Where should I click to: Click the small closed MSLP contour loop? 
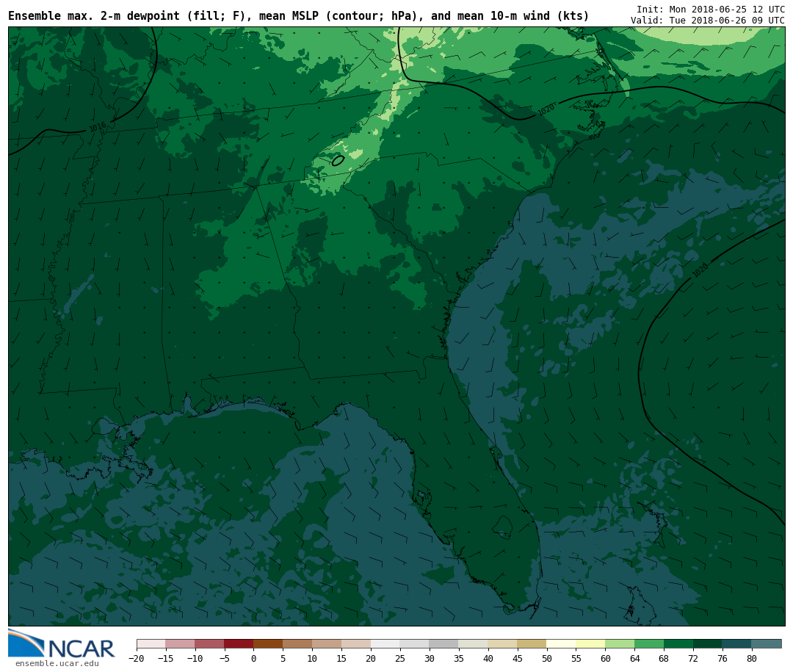338,160
